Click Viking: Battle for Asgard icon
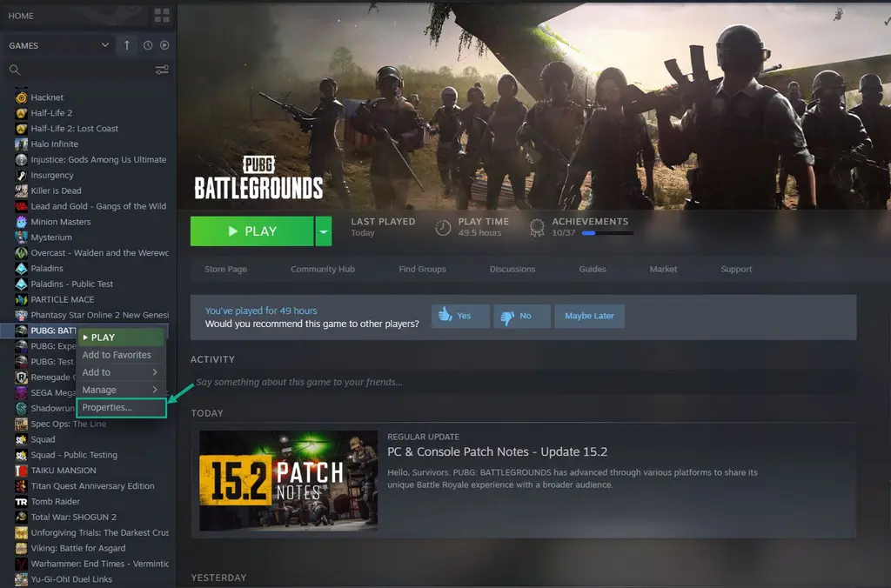The height and width of the screenshot is (588, 891). pos(21,548)
